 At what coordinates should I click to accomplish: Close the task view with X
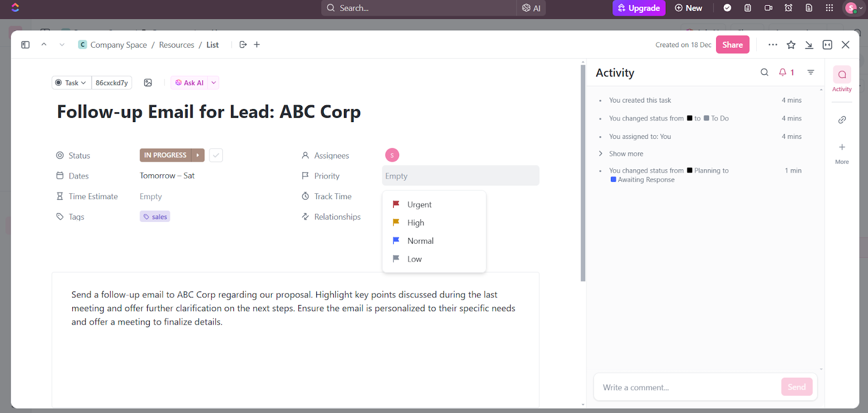846,45
